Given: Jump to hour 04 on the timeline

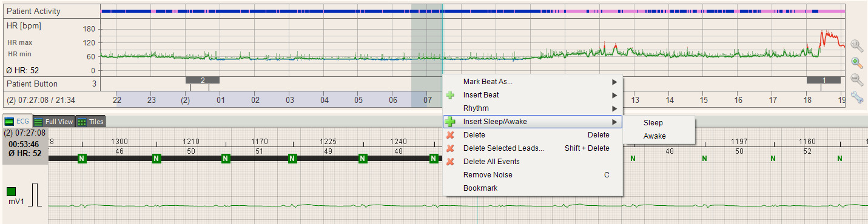Looking at the screenshot, I should 325,100.
